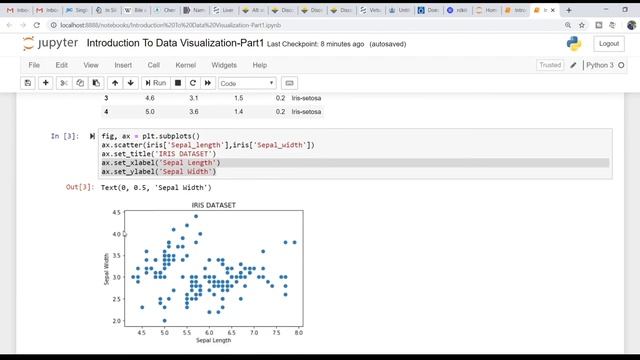
Task: Interrupt the kernel with stop icon
Action: point(178,83)
